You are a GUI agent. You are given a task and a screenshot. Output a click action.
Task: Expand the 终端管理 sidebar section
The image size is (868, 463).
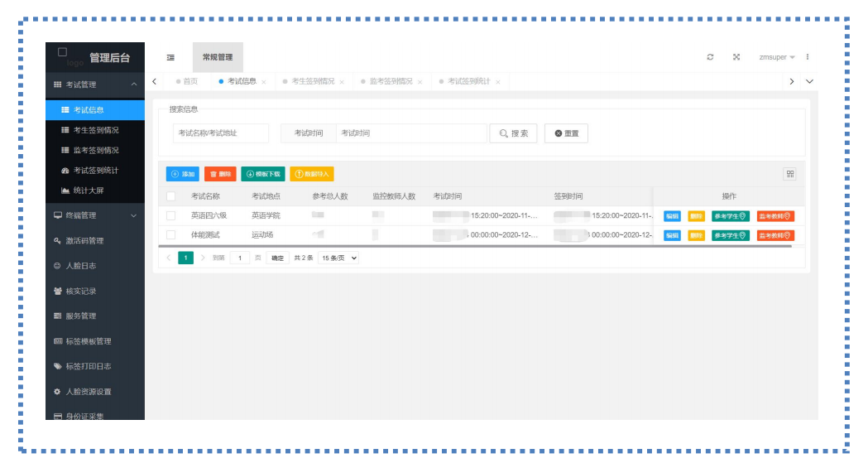[x=95, y=215]
